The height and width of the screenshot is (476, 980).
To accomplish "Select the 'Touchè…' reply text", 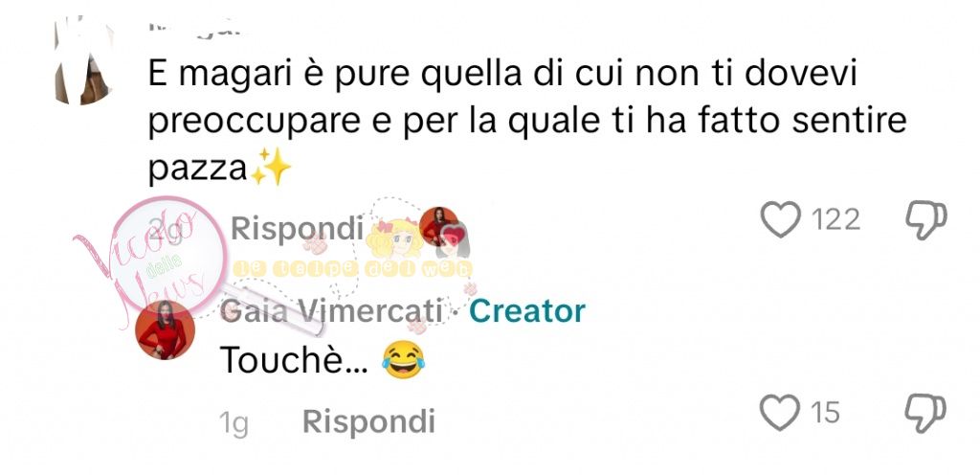I will (295, 360).
